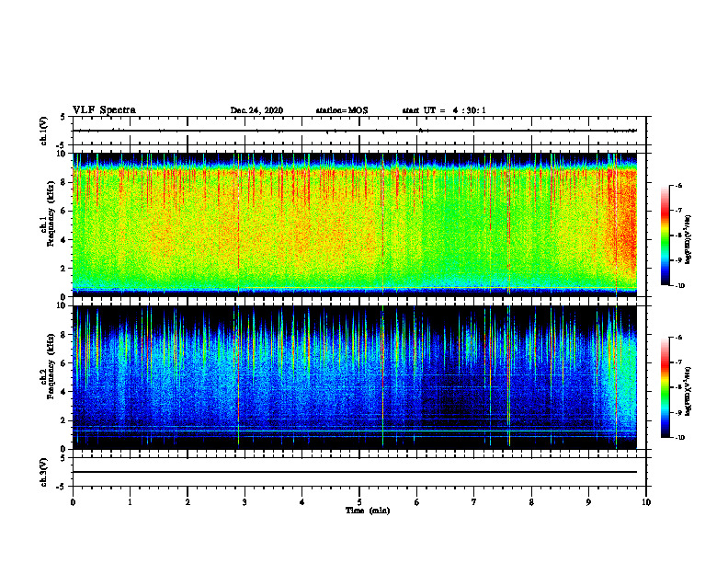
Task: Click time axis tick label "7"
Action: click(474, 502)
